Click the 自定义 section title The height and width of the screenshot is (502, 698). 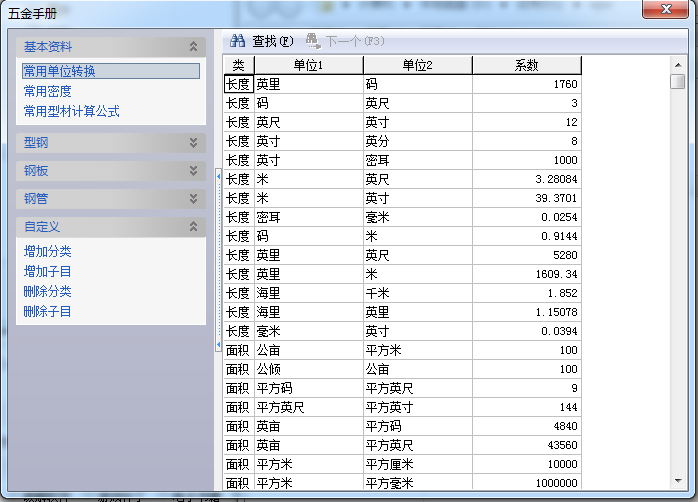pos(41,227)
